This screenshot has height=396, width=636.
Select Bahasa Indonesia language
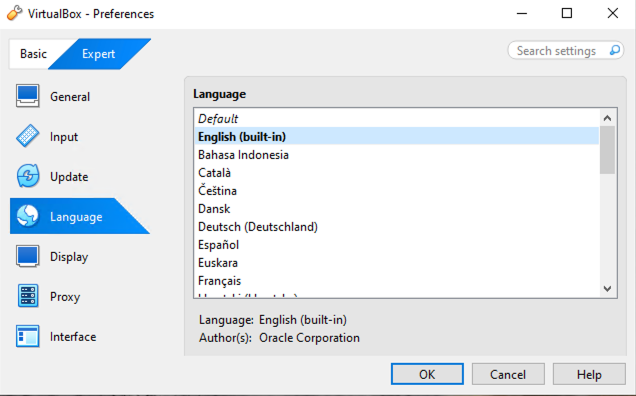point(396,155)
